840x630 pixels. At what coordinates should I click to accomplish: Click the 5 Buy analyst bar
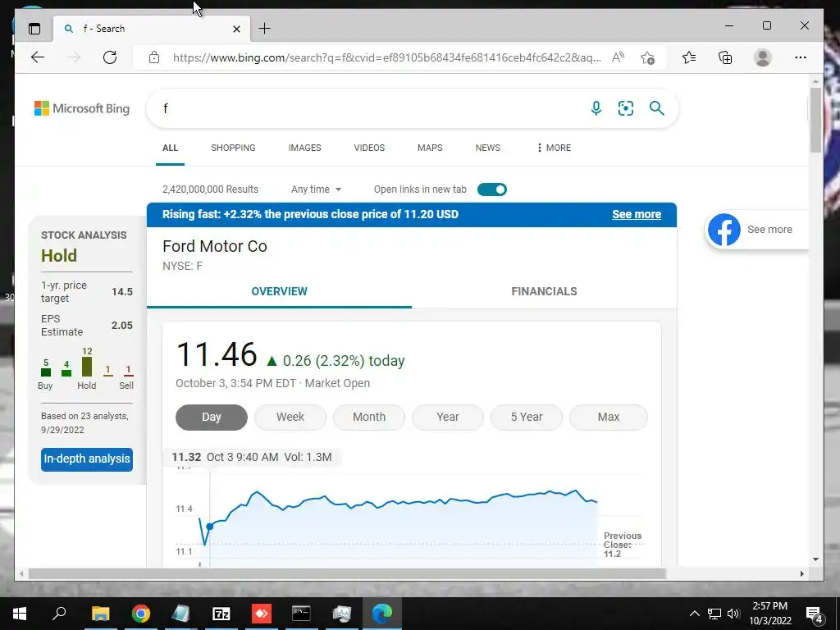pyautogui.click(x=46, y=372)
